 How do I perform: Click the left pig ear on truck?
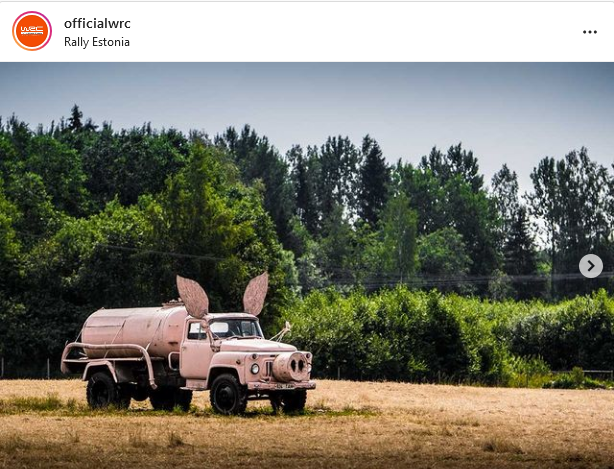pos(192,296)
